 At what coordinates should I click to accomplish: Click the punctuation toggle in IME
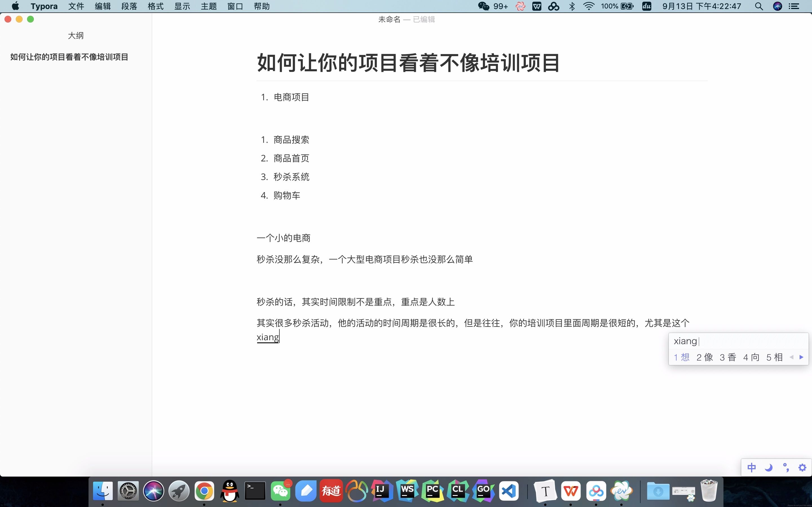(785, 467)
